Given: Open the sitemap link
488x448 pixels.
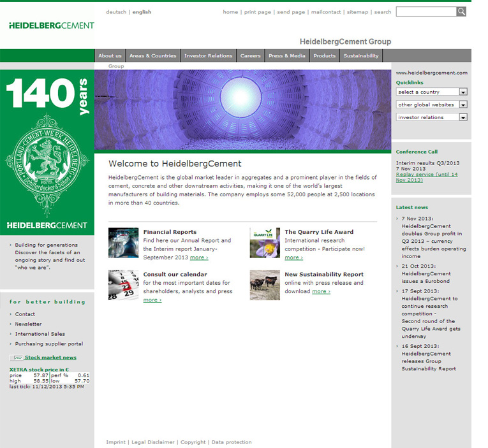Looking at the screenshot, I should 357,12.
